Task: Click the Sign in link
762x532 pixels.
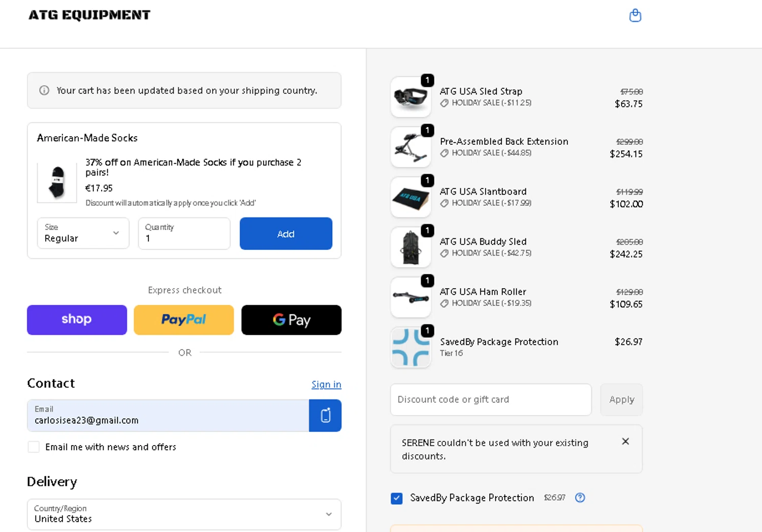Action: [326, 384]
